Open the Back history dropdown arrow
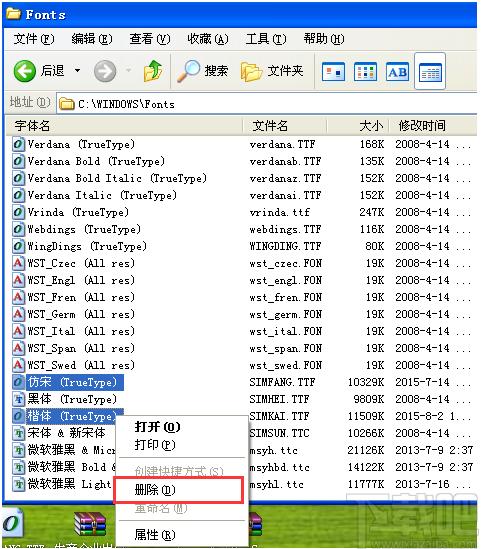 pyautogui.click(x=77, y=71)
